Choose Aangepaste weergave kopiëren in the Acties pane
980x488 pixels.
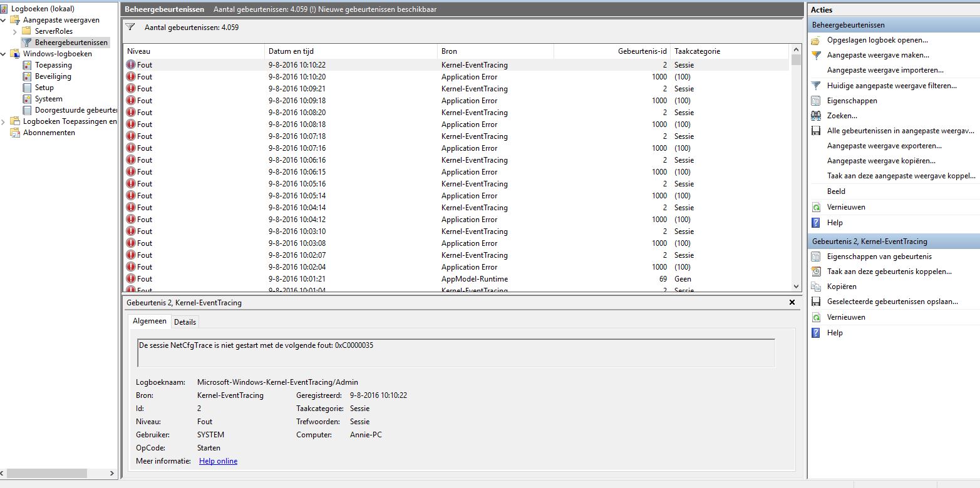click(882, 161)
